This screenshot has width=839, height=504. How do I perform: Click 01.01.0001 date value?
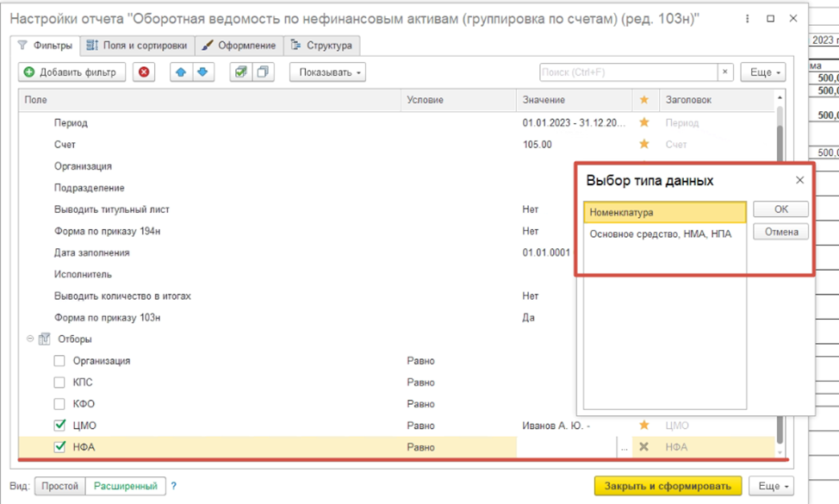point(546,252)
